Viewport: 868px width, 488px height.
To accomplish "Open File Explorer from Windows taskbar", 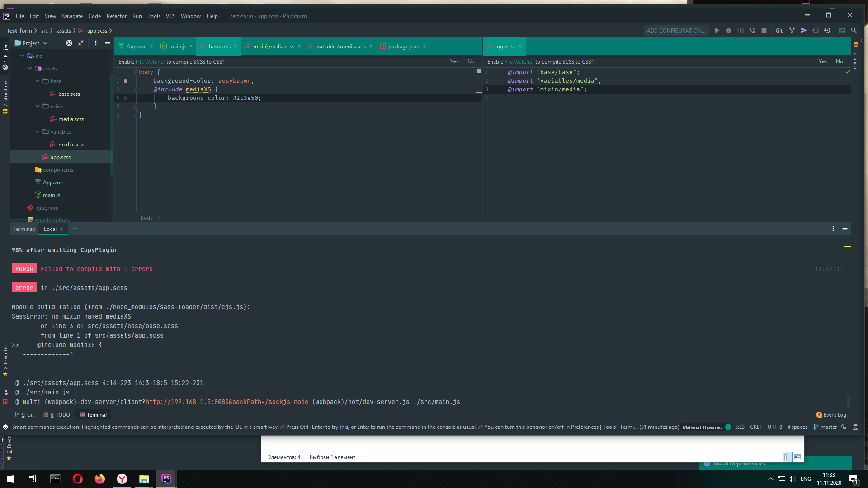I will tap(144, 479).
